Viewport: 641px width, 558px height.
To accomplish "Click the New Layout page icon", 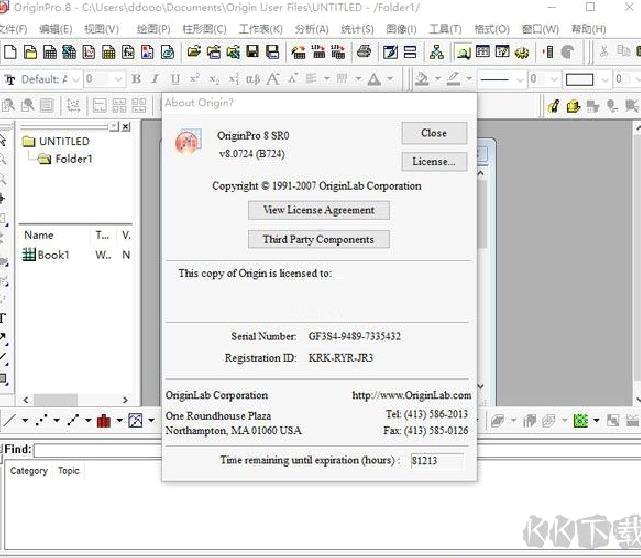I will 147,52.
